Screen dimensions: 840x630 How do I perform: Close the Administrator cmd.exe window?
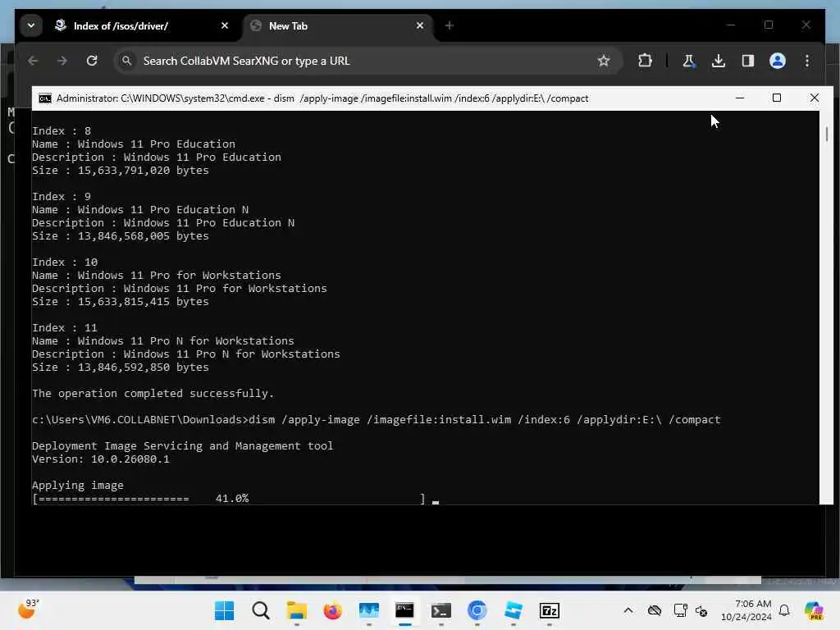(x=815, y=98)
